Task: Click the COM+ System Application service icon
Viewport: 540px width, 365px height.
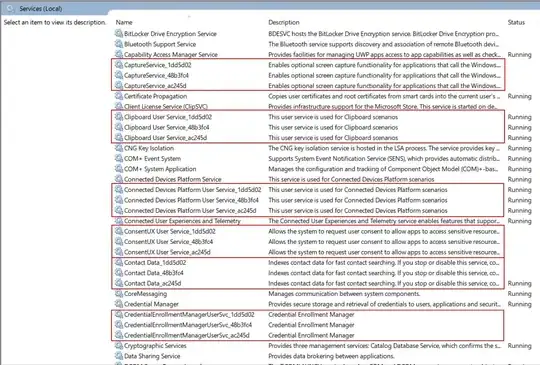Action: click(x=119, y=168)
